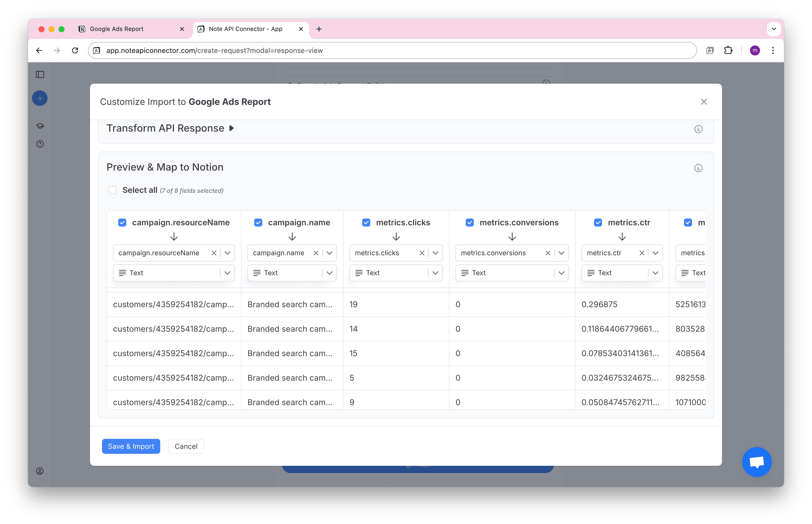Close the Google Ads Report tab
The width and height of the screenshot is (812, 524).
pyautogui.click(x=182, y=29)
